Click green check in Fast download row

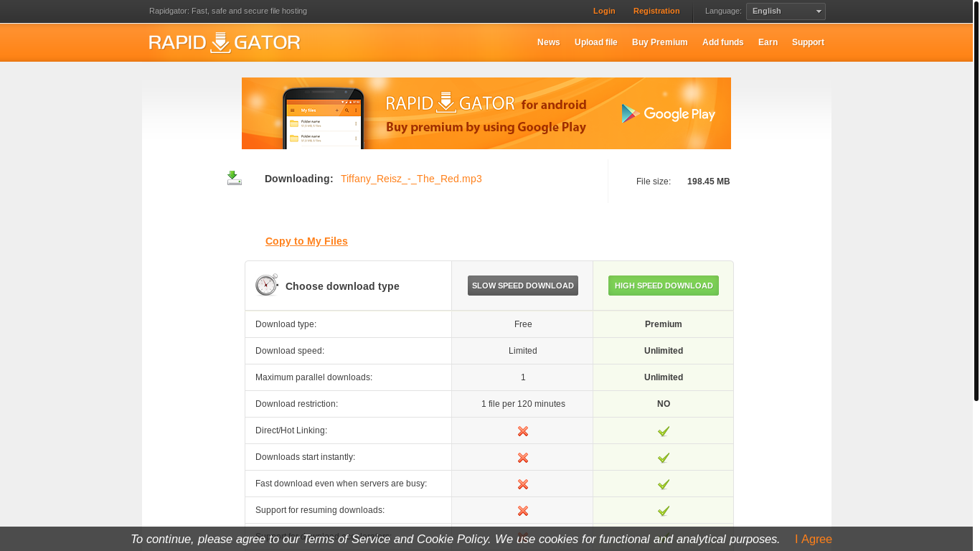pyautogui.click(x=664, y=484)
